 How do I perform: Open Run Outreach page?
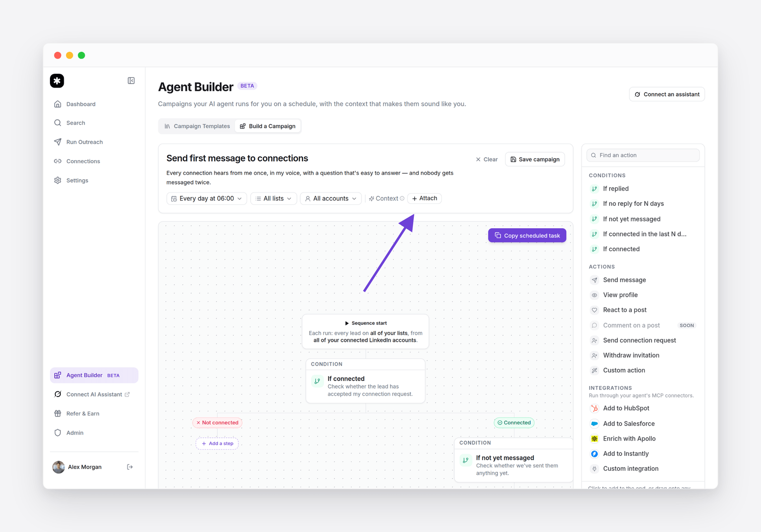(x=94, y=142)
